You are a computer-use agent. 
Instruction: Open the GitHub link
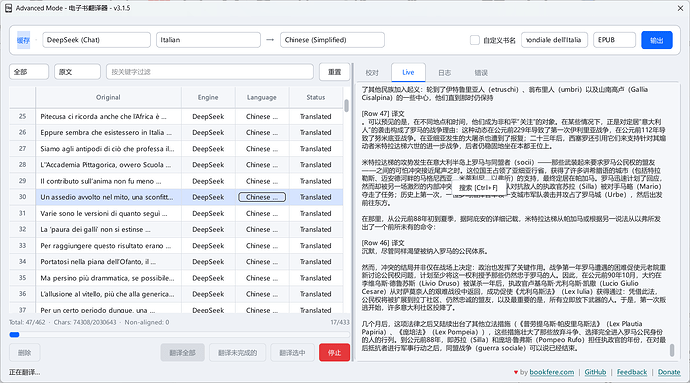pyautogui.click(x=595, y=372)
